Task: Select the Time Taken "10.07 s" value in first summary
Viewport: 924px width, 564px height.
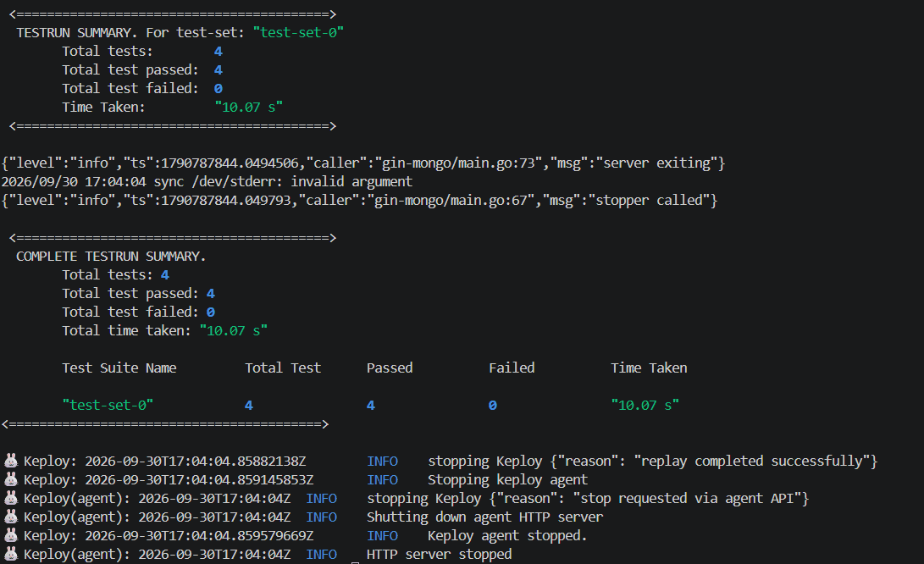Action: [x=249, y=108]
